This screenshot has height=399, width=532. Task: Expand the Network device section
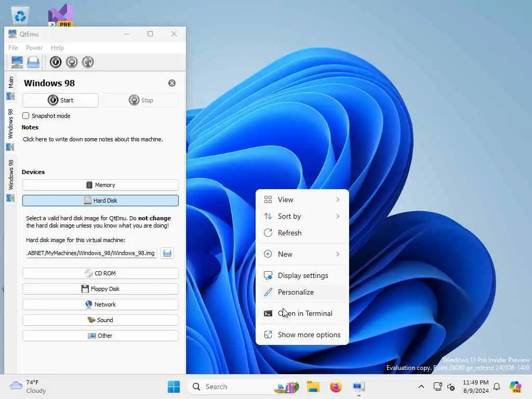click(100, 304)
